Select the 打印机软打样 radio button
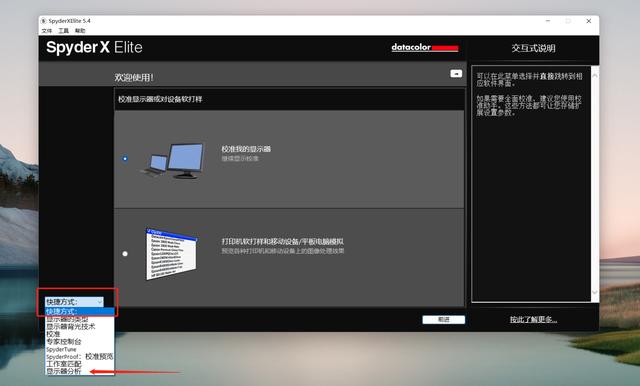 click(x=125, y=254)
